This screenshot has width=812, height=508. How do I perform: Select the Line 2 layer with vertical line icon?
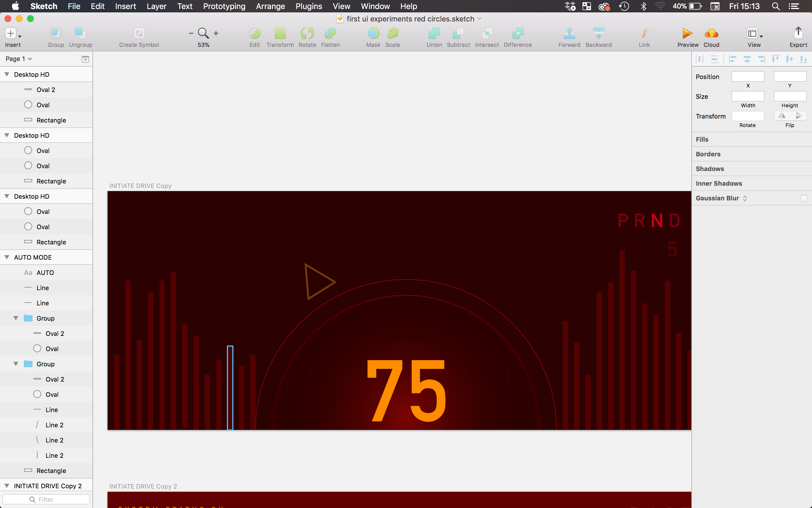[x=46, y=455]
